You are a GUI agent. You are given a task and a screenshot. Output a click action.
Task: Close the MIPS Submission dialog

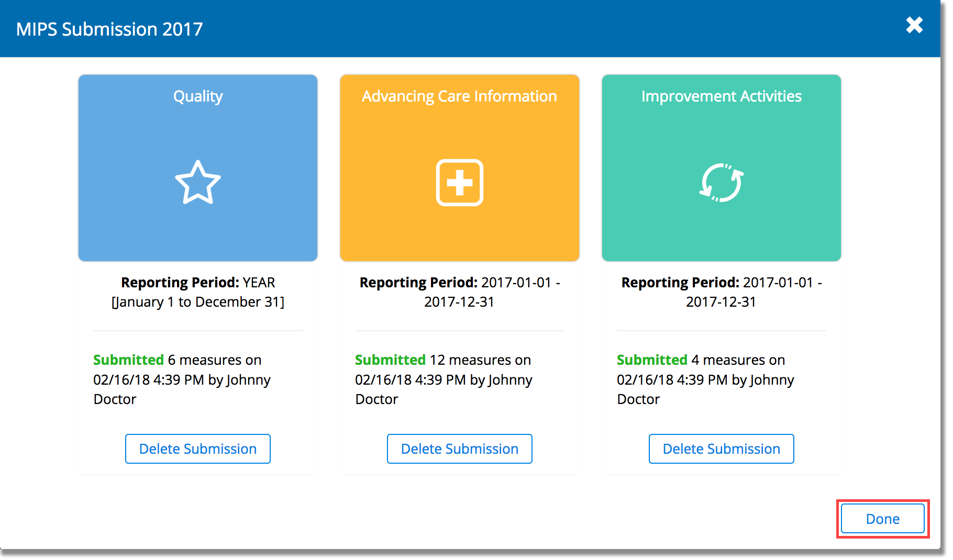pyautogui.click(x=914, y=25)
